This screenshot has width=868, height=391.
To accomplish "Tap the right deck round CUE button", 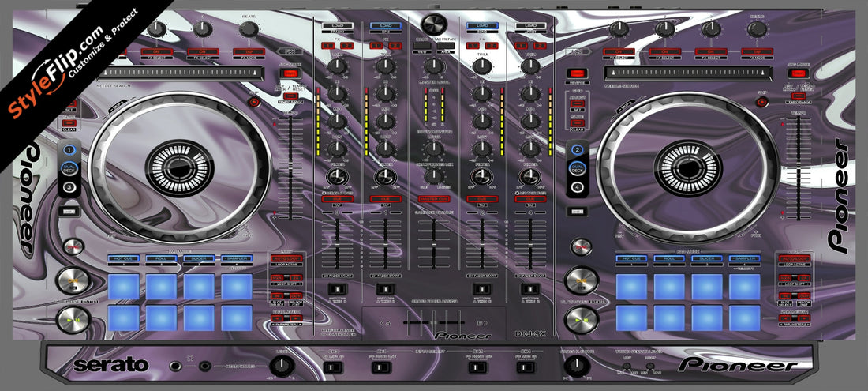I will click(x=582, y=280).
